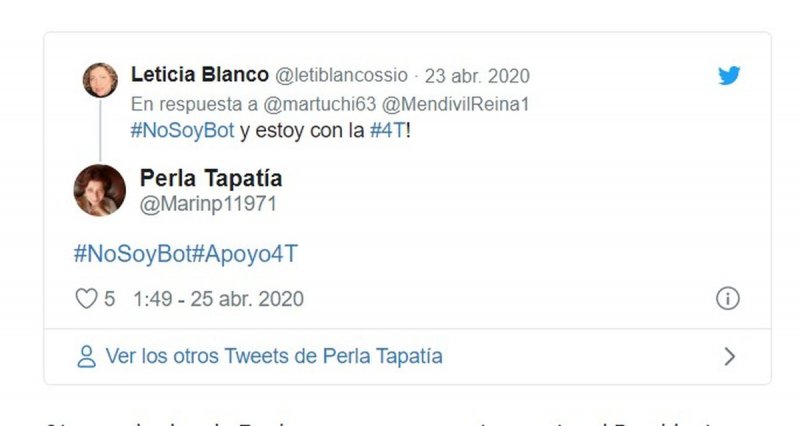The width and height of the screenshot is (800, 426).
Task: Expand the chevron arrow in tweet footer
Action: click(x=730, y=356)
